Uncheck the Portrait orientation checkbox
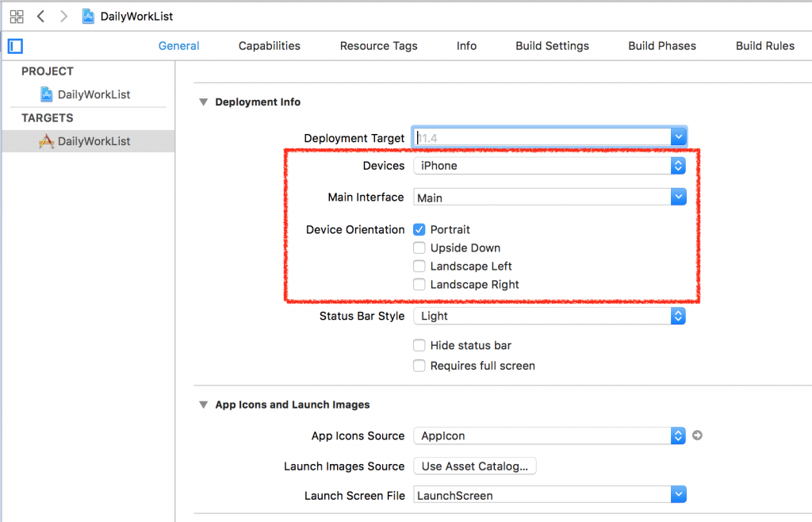 tap(419, 230)
